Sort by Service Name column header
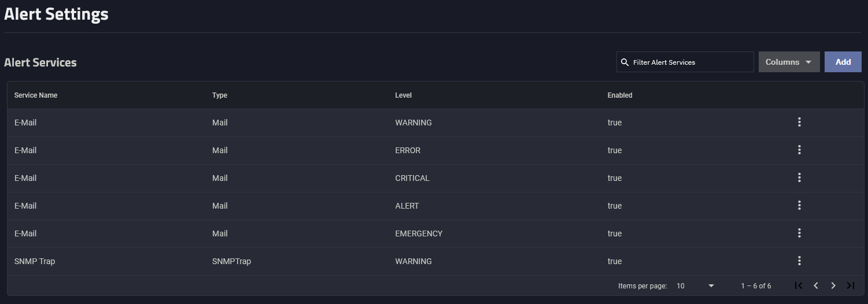Screen dimensions: 868x304 (36, 95)
